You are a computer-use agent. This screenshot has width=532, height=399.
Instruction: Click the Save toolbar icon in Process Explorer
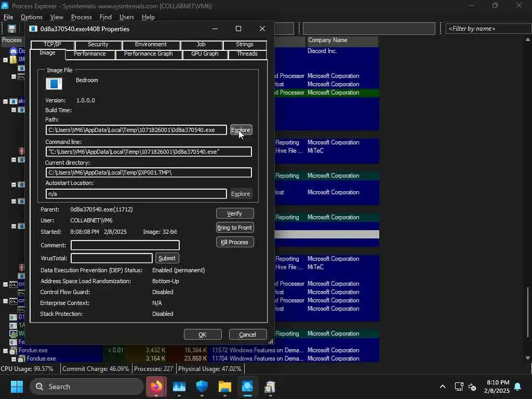coord(12,29)
